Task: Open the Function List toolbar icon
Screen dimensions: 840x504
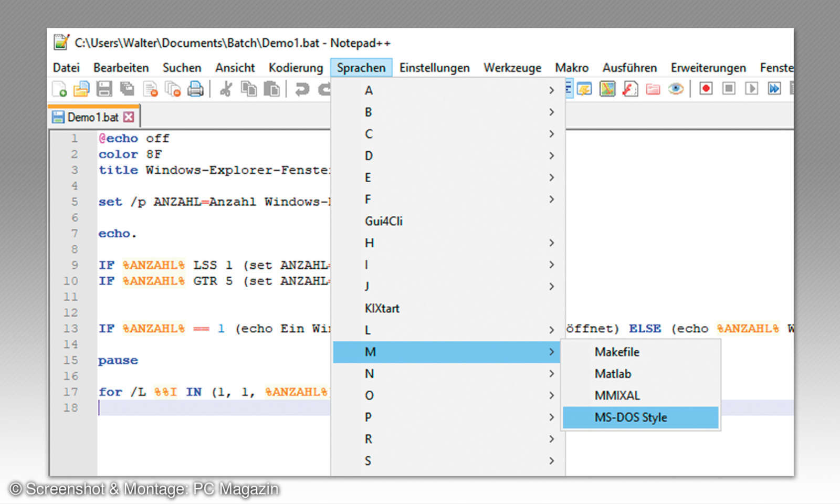Action: [630, 89]
